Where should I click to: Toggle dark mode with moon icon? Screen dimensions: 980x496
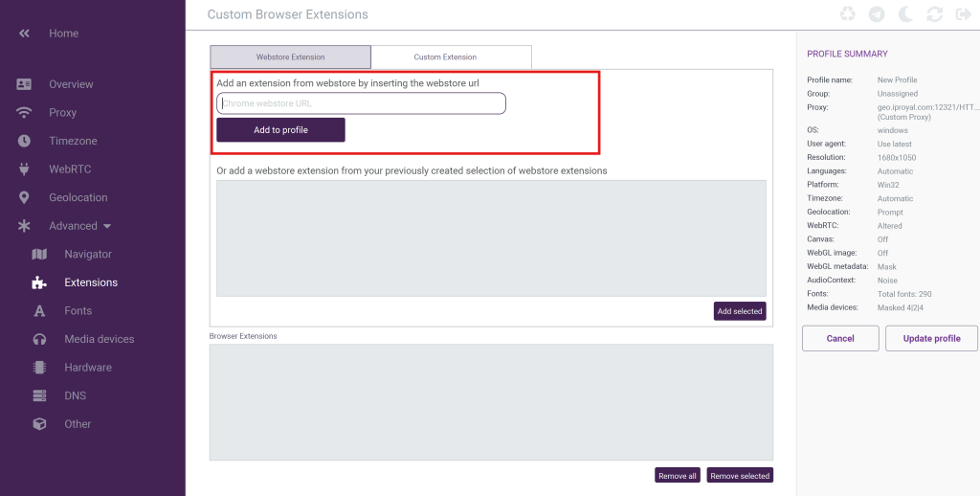[x=905, y=14]
